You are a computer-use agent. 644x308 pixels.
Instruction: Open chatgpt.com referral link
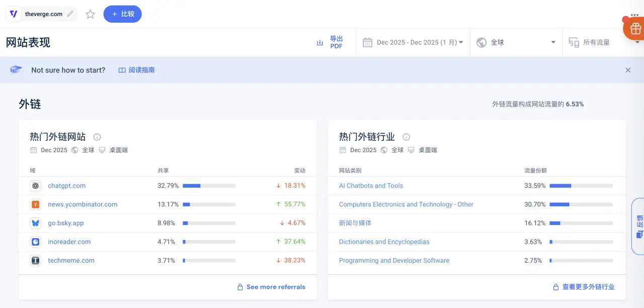[66, 186]
